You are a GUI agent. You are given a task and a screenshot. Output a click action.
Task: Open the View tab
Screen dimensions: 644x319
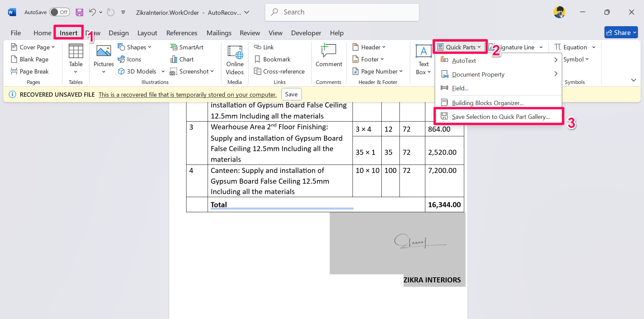point(275,33)
